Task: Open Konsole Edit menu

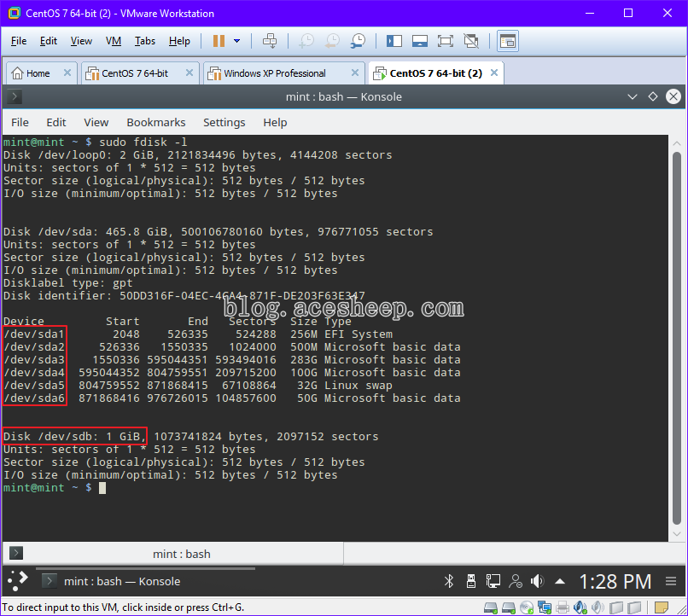Action: (56, 122)
